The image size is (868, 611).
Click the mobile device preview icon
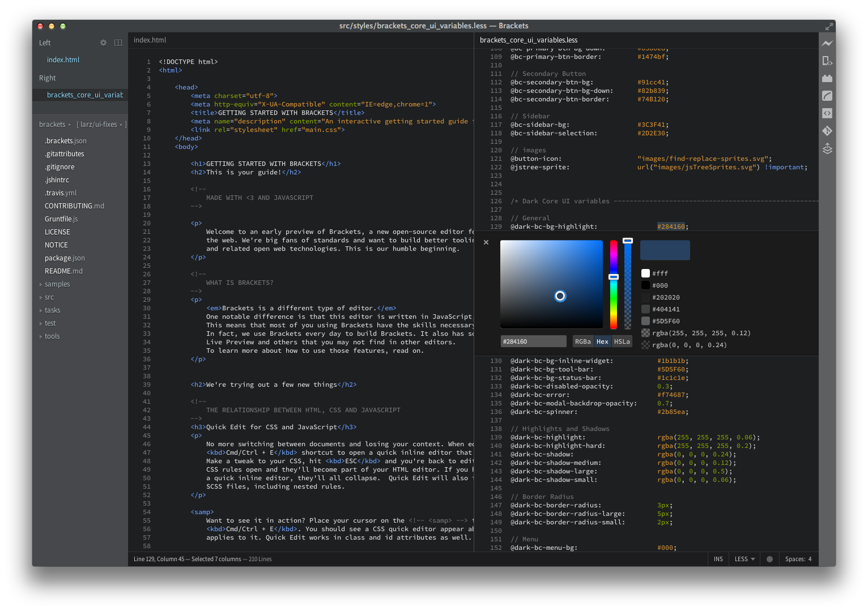click(x=827, y=61)
